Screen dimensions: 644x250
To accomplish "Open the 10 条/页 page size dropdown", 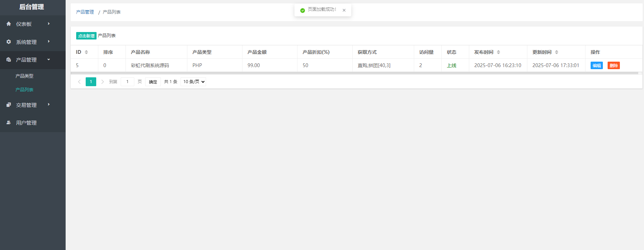I will tap(193, 82).
